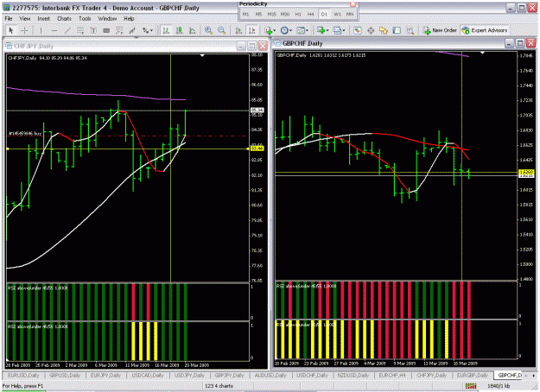Toggle chart Auto Scroll icon
Viewport: 540px width, 392px height.
pyautogui.click(x=238, y=30)
